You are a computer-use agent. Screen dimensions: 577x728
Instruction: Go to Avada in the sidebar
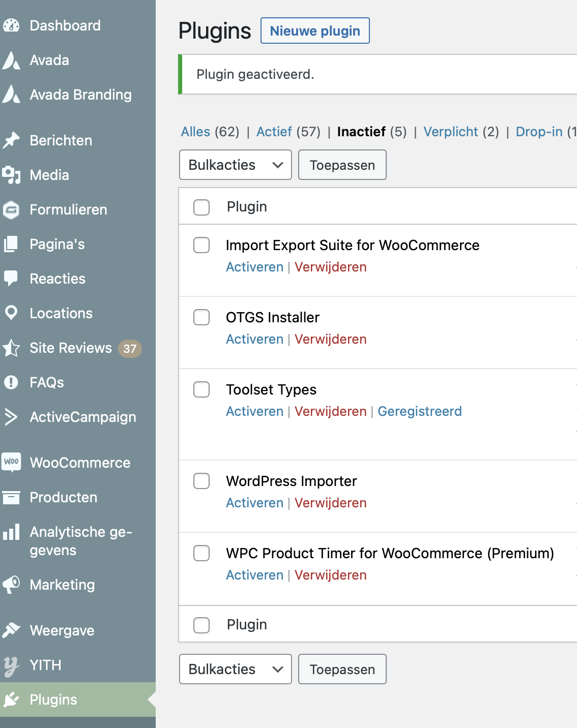49,60
